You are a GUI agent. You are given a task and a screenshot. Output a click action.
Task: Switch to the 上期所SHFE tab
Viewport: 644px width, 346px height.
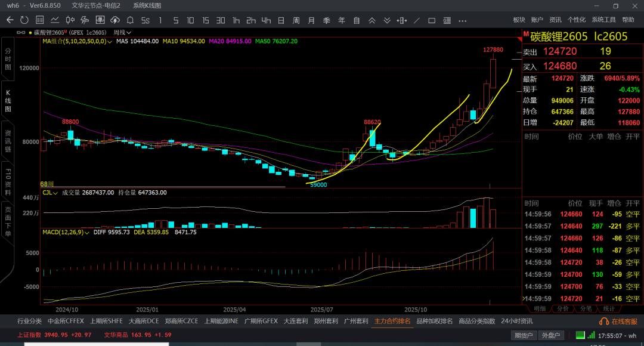click(x=106, y=321)
